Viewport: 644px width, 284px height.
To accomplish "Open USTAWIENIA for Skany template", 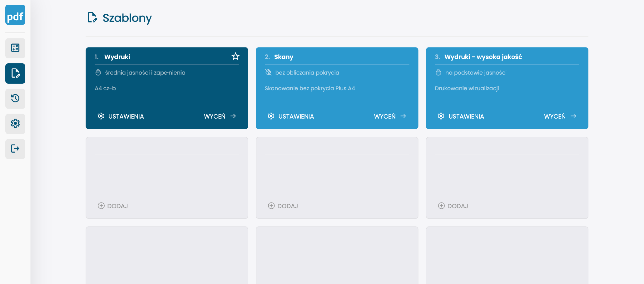I will tap(290, 116).
